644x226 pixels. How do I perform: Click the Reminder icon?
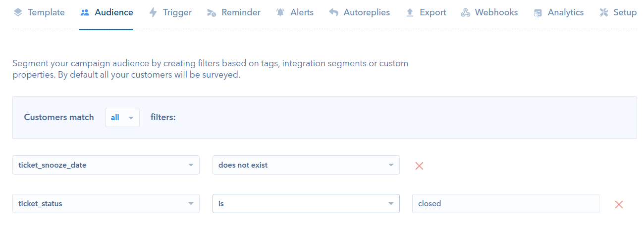[x=212, y=12]
